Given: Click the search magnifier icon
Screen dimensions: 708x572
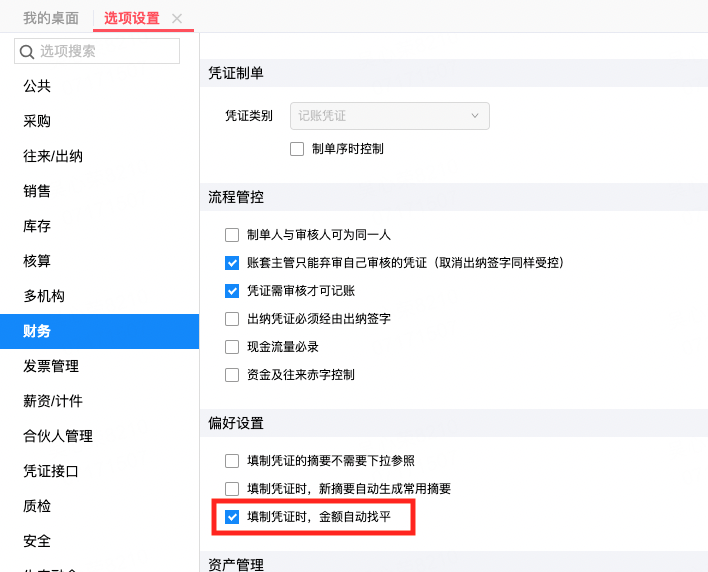Looking at the screenshot, I should tap(27, 51).
